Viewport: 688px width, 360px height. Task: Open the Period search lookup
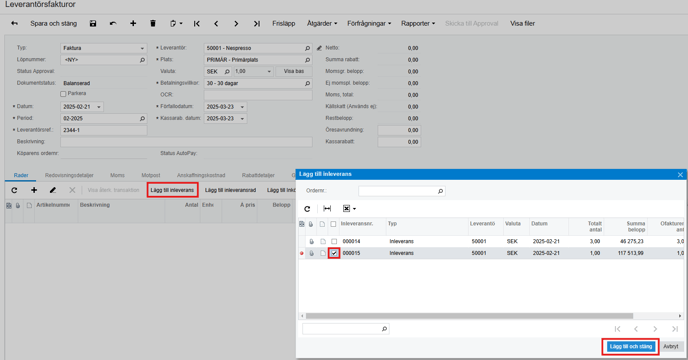[143, 119]
